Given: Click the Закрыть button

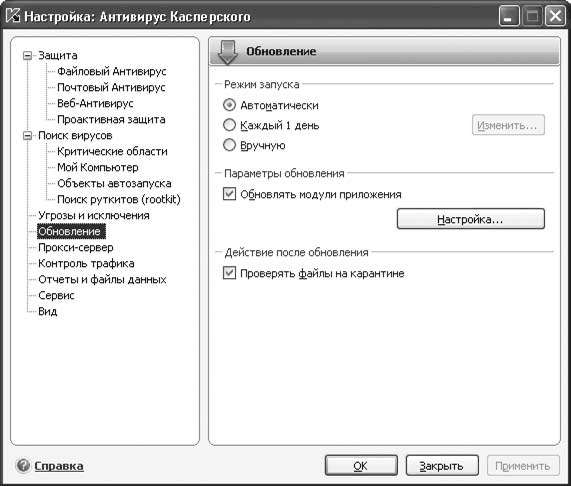Looking at the screenshot, I should 442,465.
